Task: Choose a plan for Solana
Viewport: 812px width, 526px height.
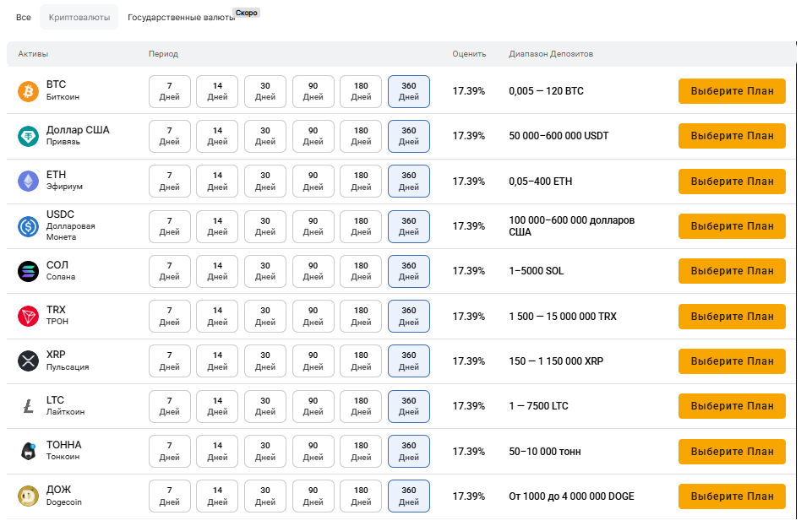Action: [732, 271]
